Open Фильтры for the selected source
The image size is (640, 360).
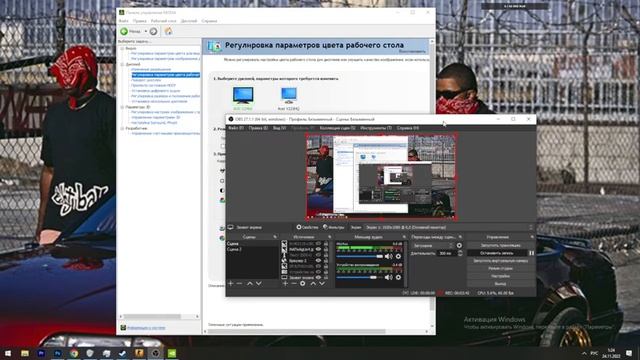333,227
